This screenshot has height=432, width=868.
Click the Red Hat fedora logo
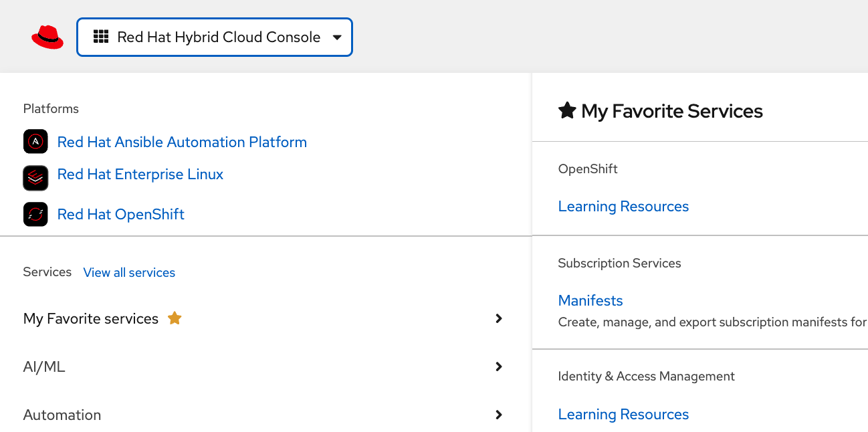click(47, 37)
